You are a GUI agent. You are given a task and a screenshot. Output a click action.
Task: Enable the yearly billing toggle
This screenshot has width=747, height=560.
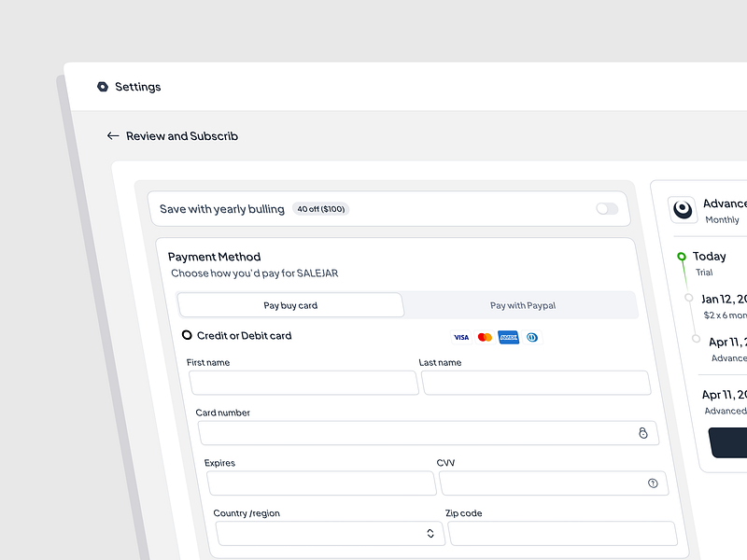(x=607, y=209)
